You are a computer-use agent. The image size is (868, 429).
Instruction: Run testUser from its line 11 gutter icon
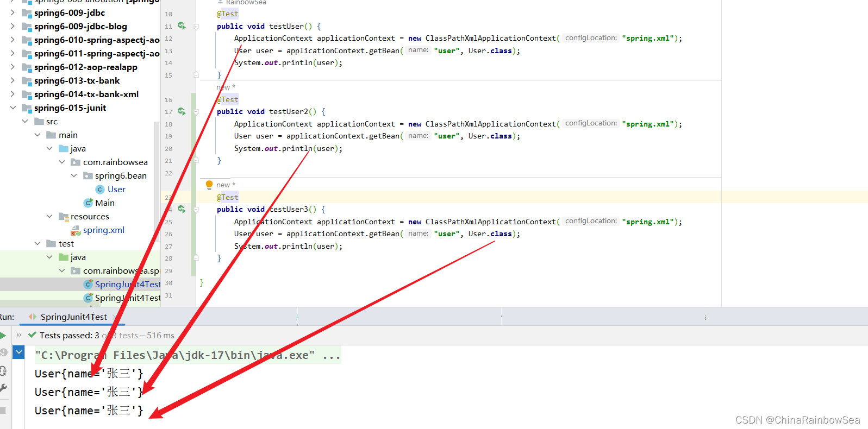coord(182,26)
